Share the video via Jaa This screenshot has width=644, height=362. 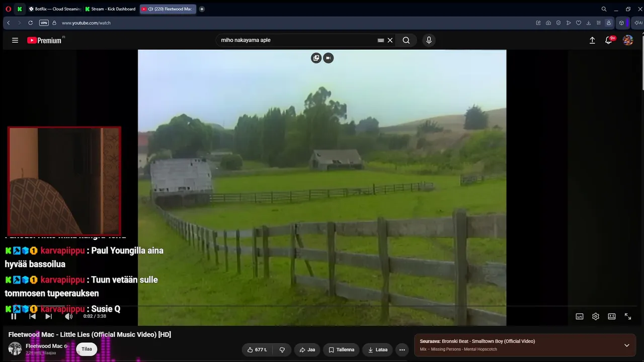pos(307,349)
